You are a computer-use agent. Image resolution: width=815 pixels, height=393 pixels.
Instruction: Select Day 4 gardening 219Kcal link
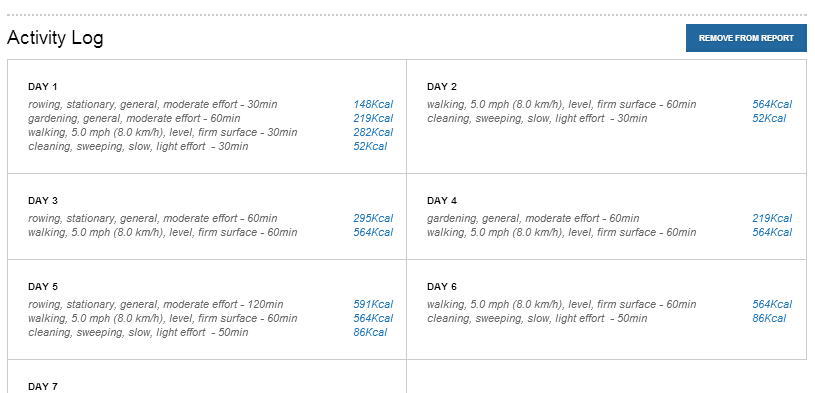point(772,218)
